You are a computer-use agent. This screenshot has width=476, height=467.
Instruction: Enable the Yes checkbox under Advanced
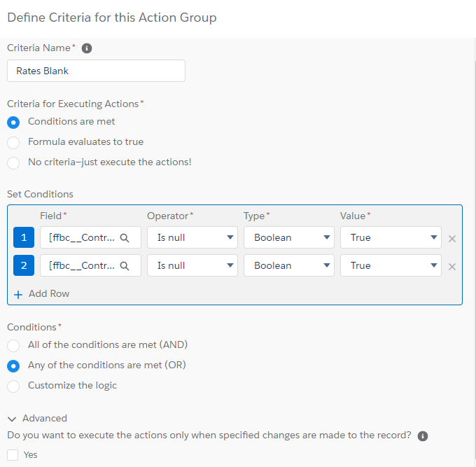[x=13, y=455]
